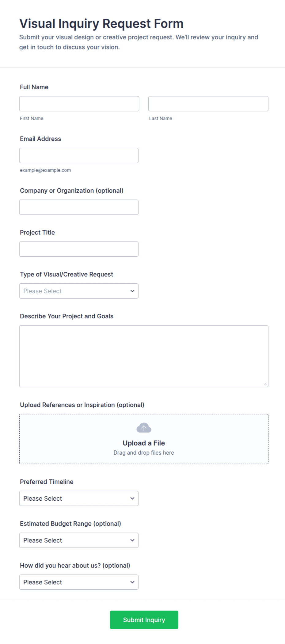Image resolution: width=285 pixels, height=644 pixels.
Task: Open the Type of Visual/Creative Request dropdown
Action: [79, 291]
